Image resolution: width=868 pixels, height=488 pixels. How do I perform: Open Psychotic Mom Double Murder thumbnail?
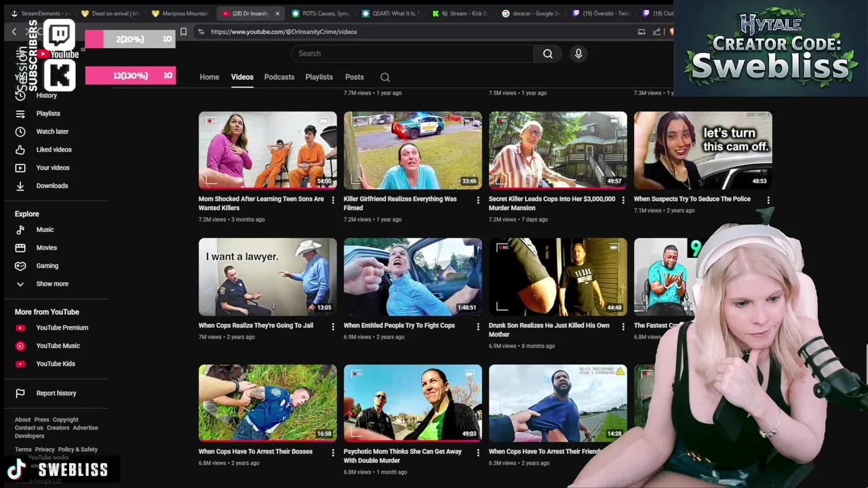tap(413, 403)
